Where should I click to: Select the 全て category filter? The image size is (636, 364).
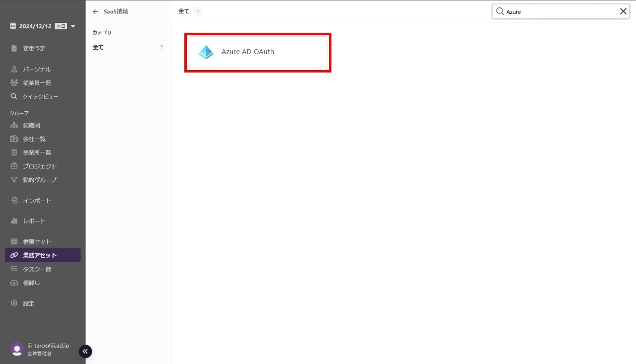pos(98,48)
